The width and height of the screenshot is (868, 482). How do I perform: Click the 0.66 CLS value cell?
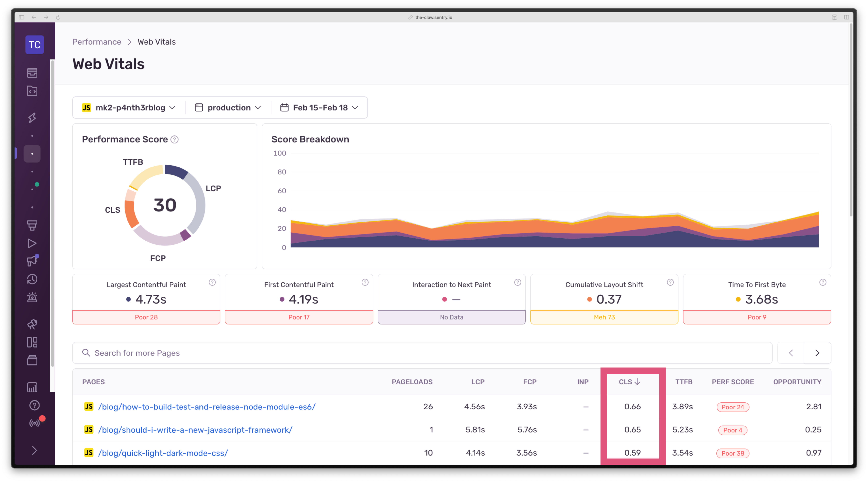[633, 407]
